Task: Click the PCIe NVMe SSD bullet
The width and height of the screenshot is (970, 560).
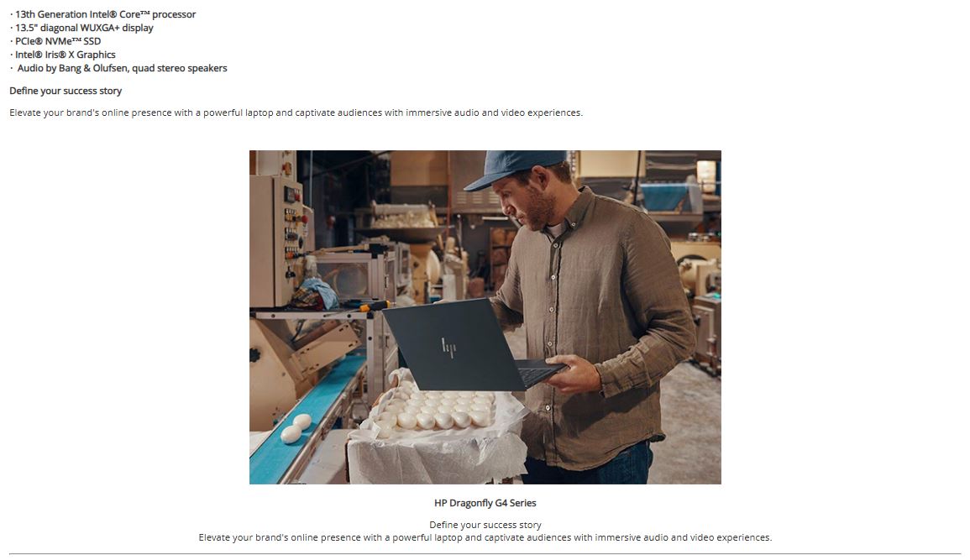Action: tap(55, 41)
